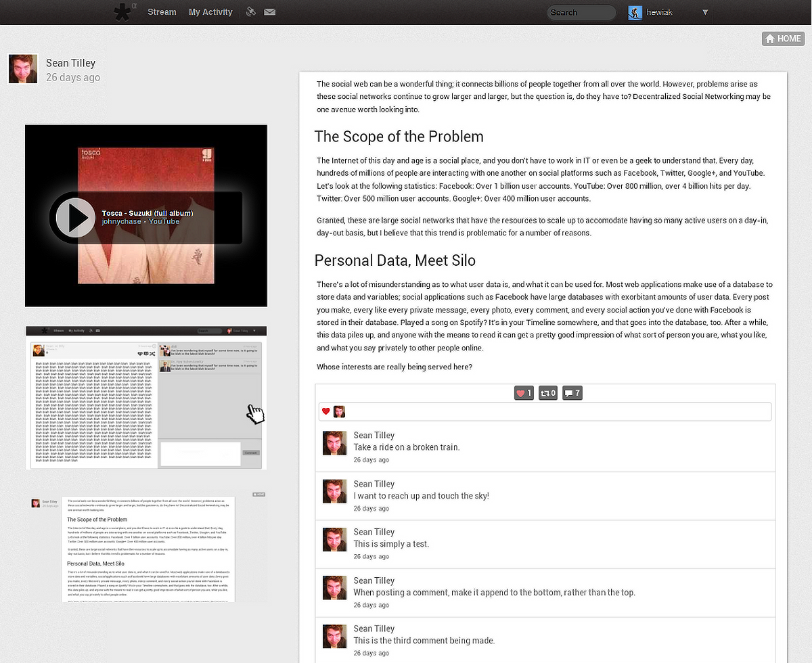Viewport: 812px width, 663px height.
Task: Click 'The Scope of the Problem' heading
Action: click(399, 137)
